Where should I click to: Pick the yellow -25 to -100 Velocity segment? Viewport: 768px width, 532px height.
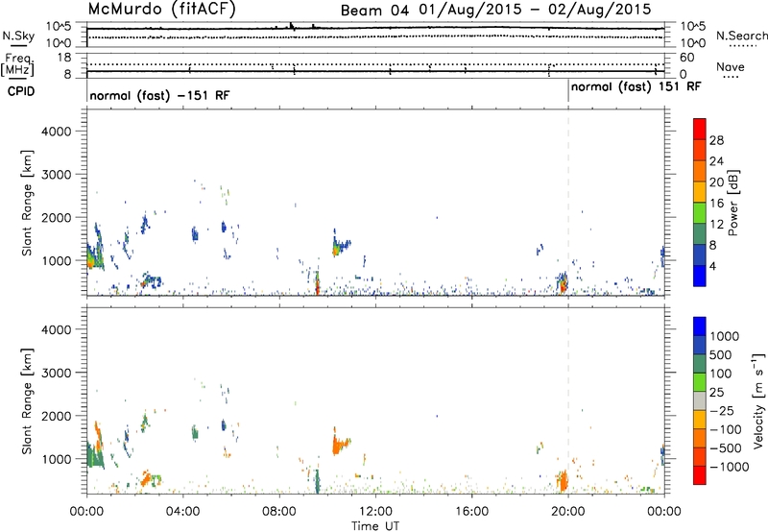(x=700, y=420)
